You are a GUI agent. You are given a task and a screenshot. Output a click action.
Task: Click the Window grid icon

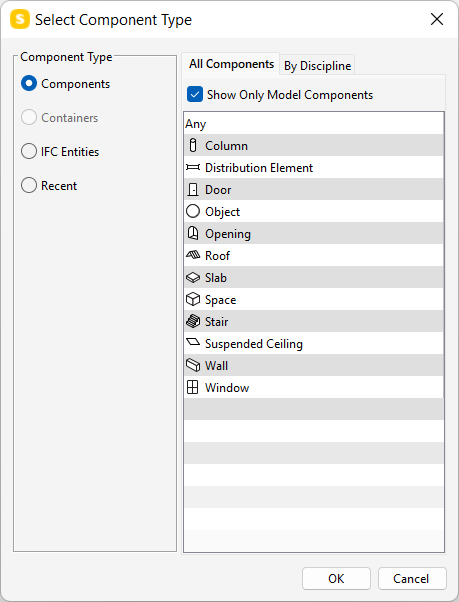point(193,387)
